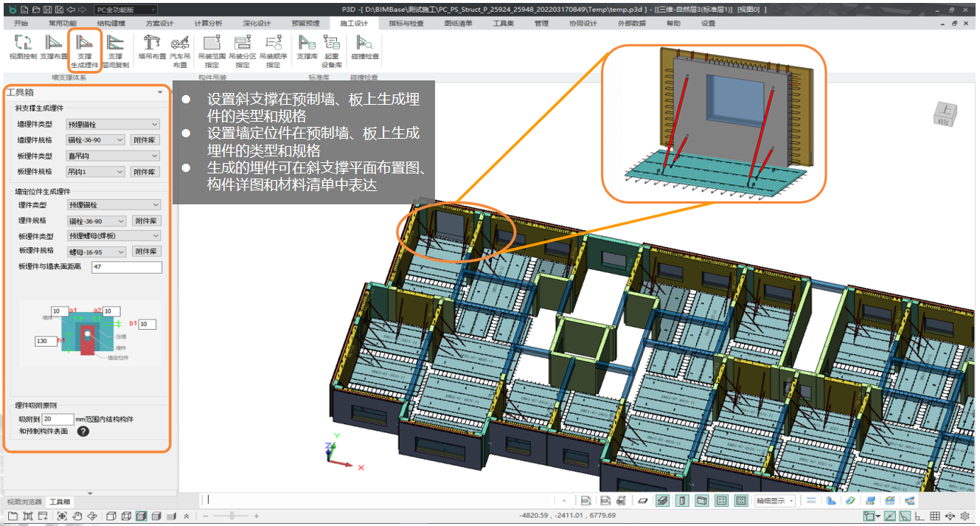Image resolution: width=980 pixels, height=526 pixels.
Task: Open the 直吊钩 板埋件类型 dropdown
Action: click(x=113, y=156)
